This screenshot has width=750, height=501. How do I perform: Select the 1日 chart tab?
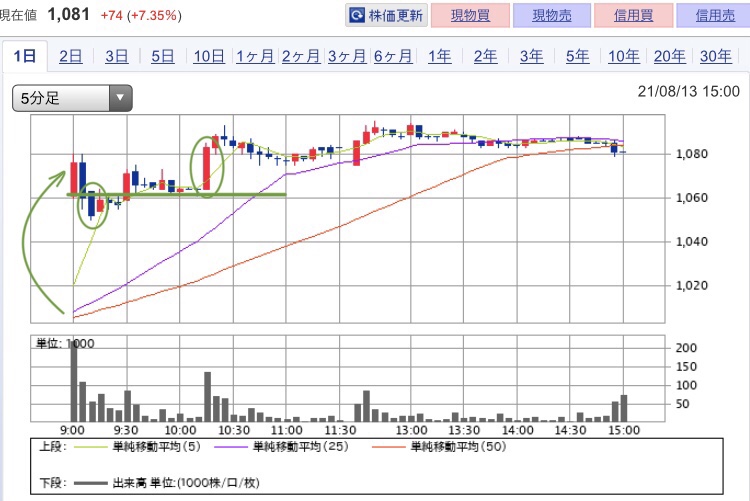pyautogui.click(x=24, y=56)
